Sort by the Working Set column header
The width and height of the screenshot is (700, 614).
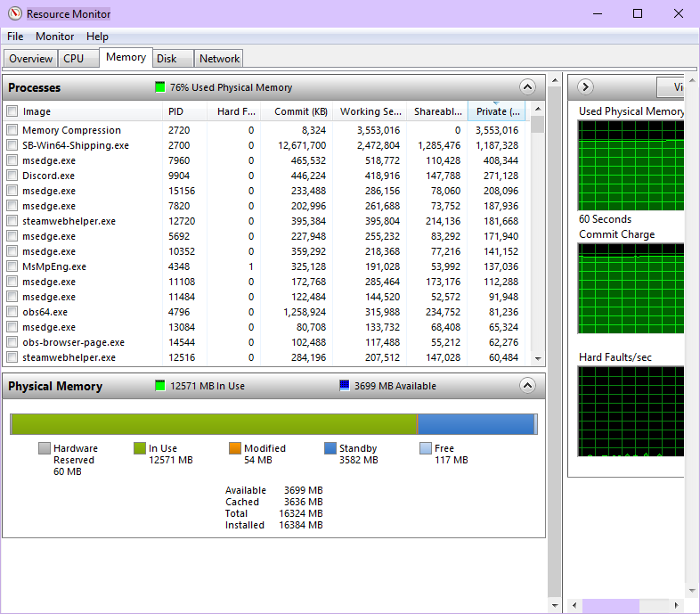click(x=370, y=111)
